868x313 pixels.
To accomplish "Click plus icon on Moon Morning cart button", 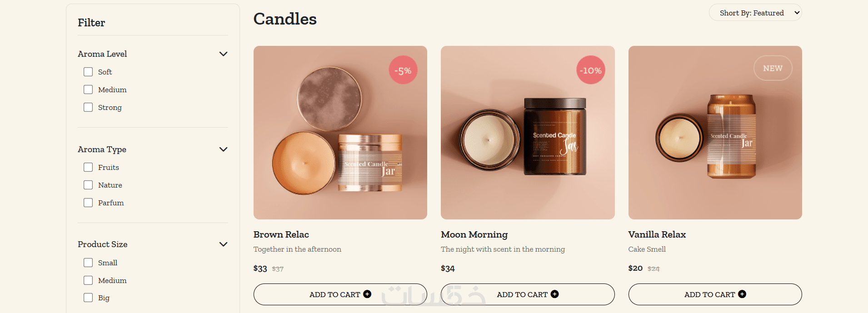I will coord(554,294).
